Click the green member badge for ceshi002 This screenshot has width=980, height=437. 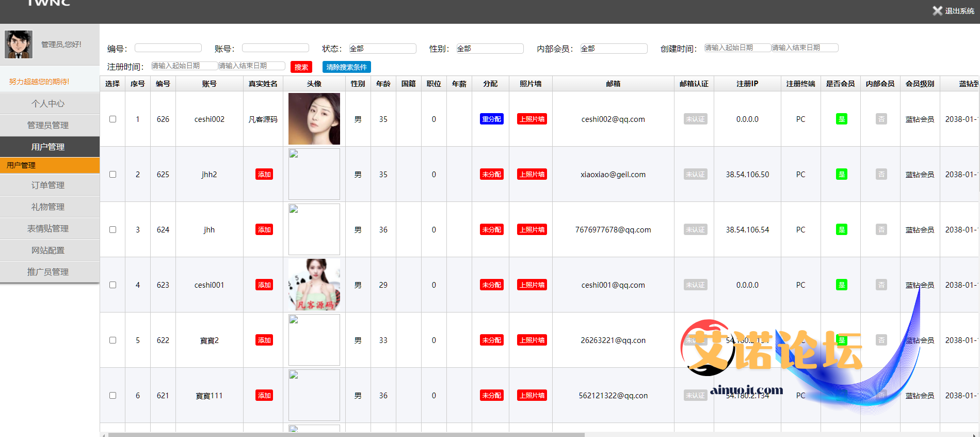click(841, 119)
